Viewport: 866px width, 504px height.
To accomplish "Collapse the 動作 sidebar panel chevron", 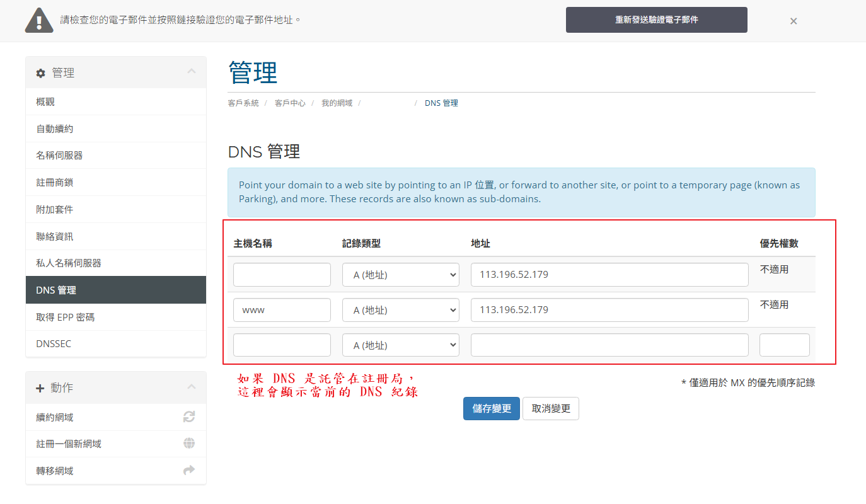I will pos(192,387).
